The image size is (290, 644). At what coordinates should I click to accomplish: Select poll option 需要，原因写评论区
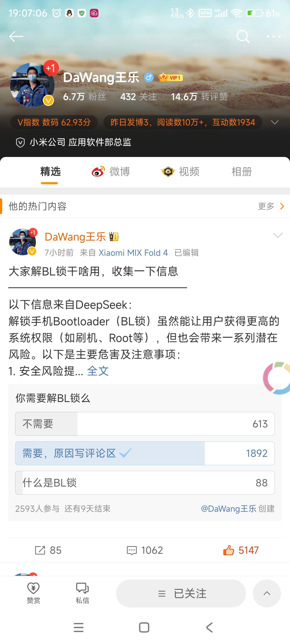145,453
